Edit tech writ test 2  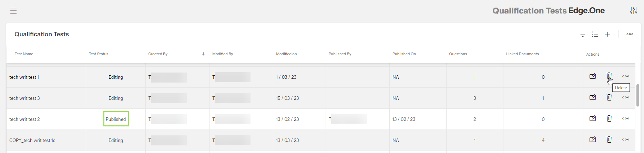click(593, 118)
